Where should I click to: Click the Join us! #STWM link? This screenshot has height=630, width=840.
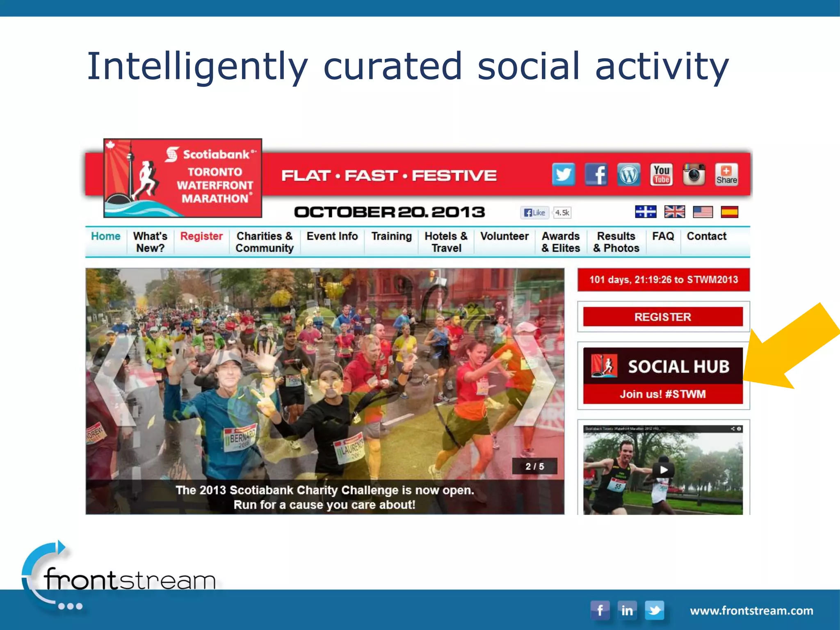pos(663,394)
